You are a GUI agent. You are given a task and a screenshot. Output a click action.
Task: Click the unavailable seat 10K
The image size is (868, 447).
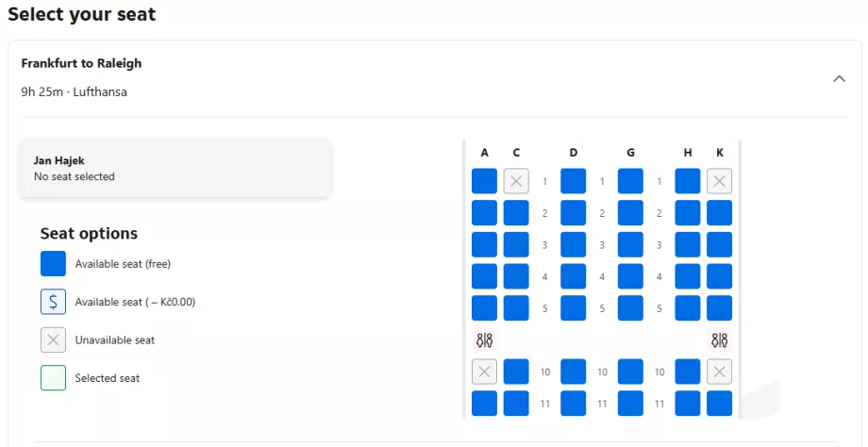pos(719,372)
